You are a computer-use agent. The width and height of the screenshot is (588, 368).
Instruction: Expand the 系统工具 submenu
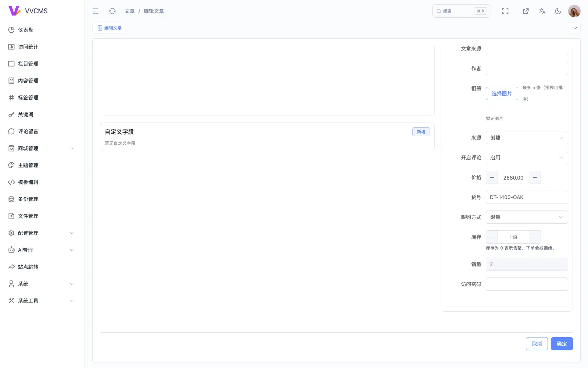click(x=42, y=301)
